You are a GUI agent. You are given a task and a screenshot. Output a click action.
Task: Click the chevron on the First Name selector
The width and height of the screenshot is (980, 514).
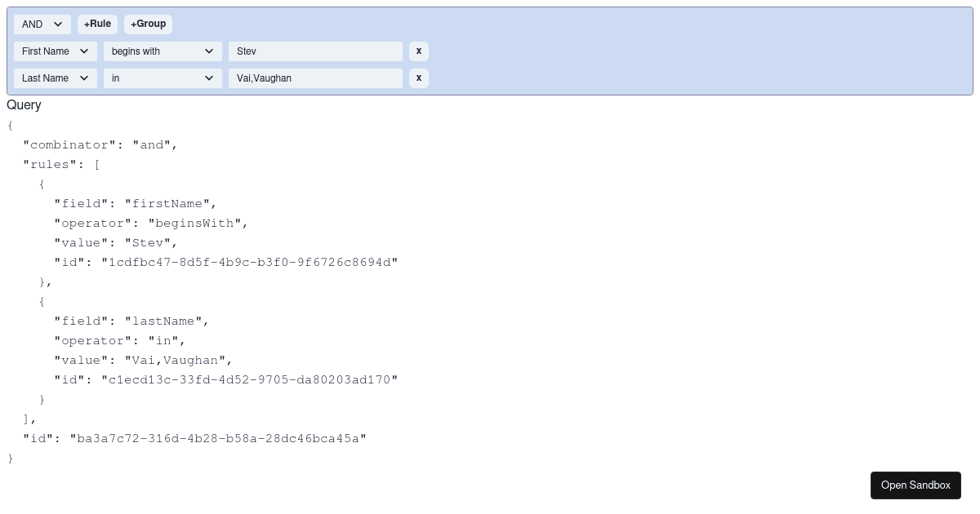[x=84, y=51]
